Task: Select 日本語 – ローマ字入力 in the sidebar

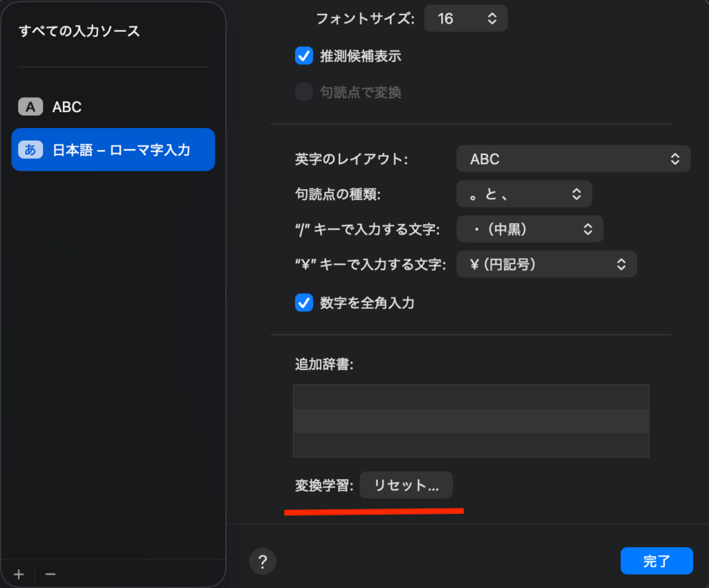Action: pyautogui.click(x=111, y=150)
